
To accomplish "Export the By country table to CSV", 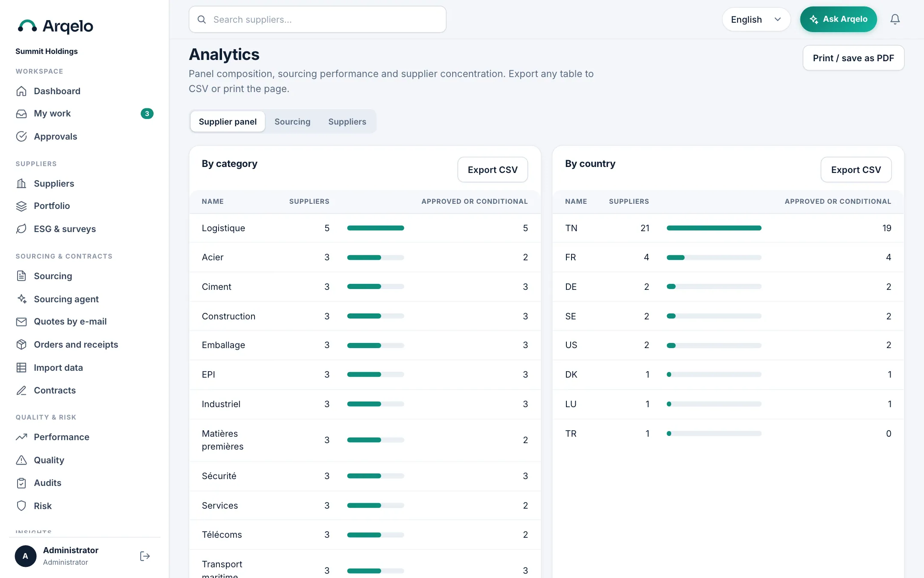I will 856,170.
